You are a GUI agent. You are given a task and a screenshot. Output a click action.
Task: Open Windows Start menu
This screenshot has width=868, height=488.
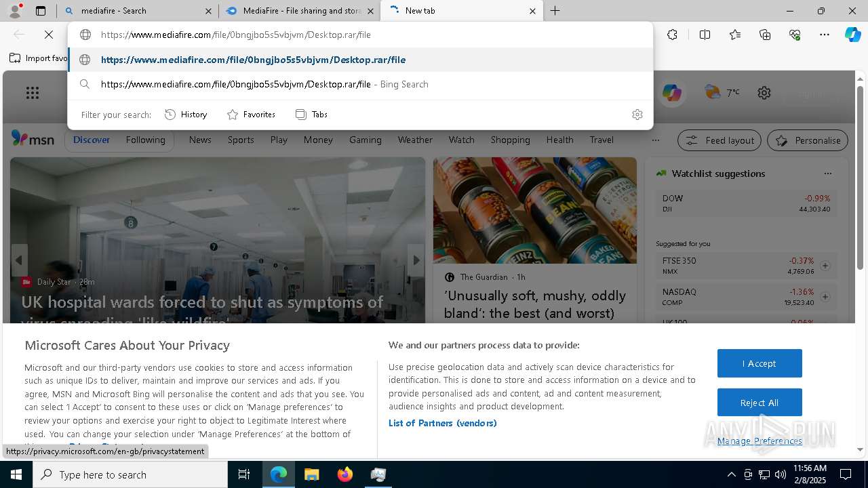coord(16,474)
